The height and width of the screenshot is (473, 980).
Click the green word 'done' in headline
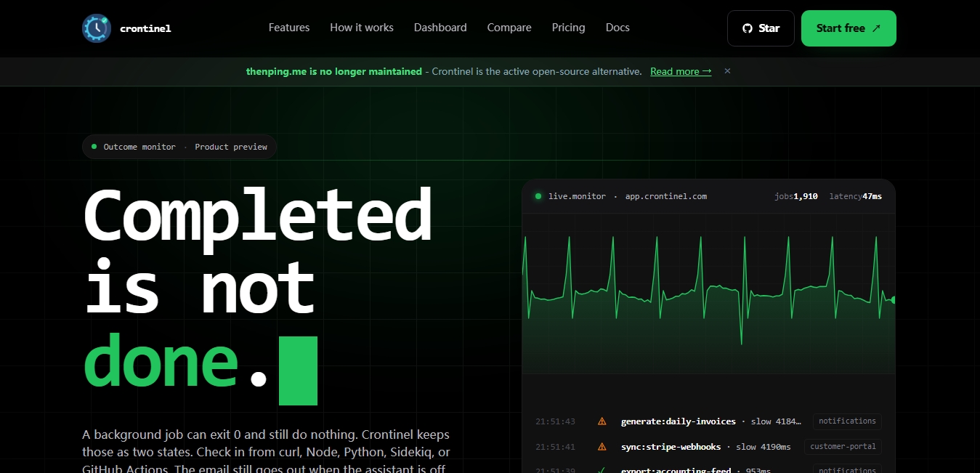(162, 361)
